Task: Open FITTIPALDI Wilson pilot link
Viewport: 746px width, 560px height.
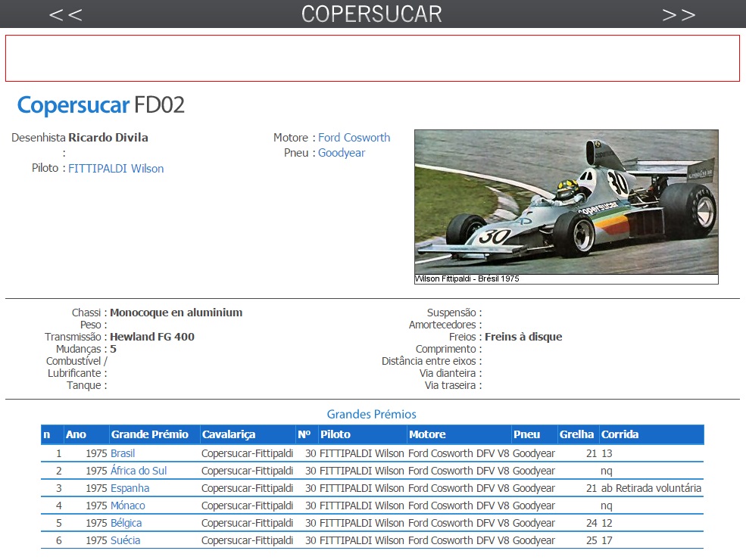Action: pyautogui.click(x=116, y=168)
